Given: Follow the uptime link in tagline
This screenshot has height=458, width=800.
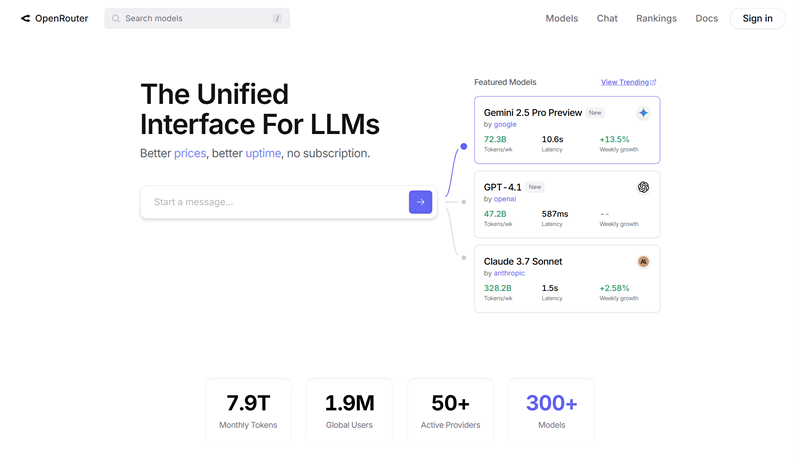Looking at the screenshot, I should [x=263, y=154].
